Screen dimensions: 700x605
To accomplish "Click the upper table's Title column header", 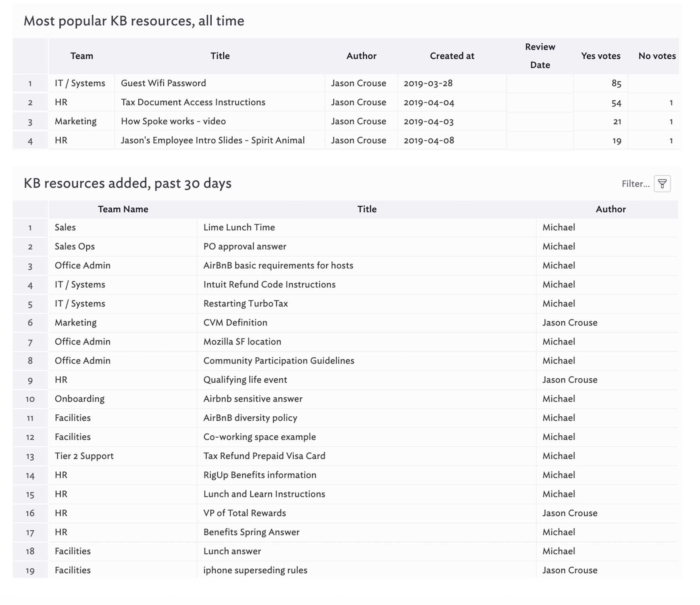I will (x=220, y=56).
